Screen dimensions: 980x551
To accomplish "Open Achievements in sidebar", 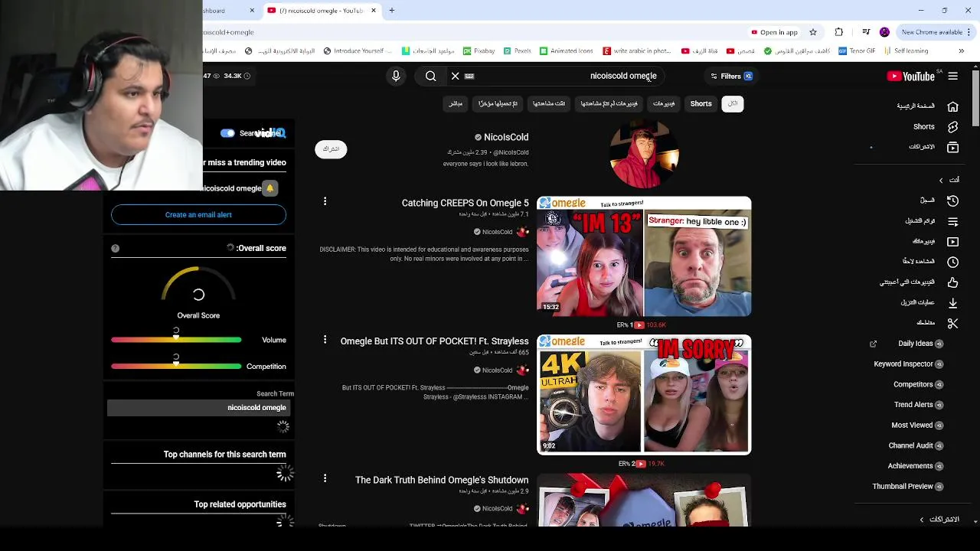I will click(916, 466).
